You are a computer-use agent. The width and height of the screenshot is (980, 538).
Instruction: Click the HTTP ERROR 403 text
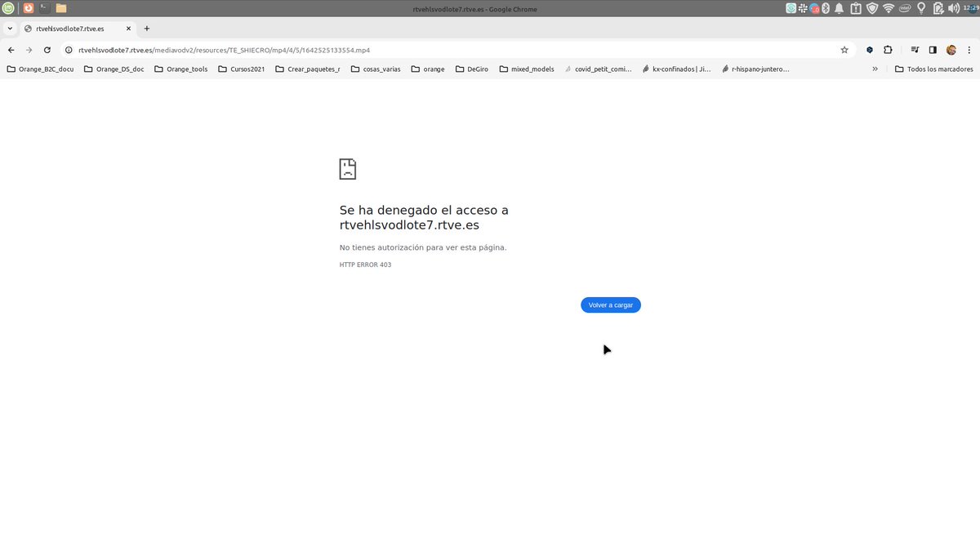pyautogui.click(x=365, y=265)
